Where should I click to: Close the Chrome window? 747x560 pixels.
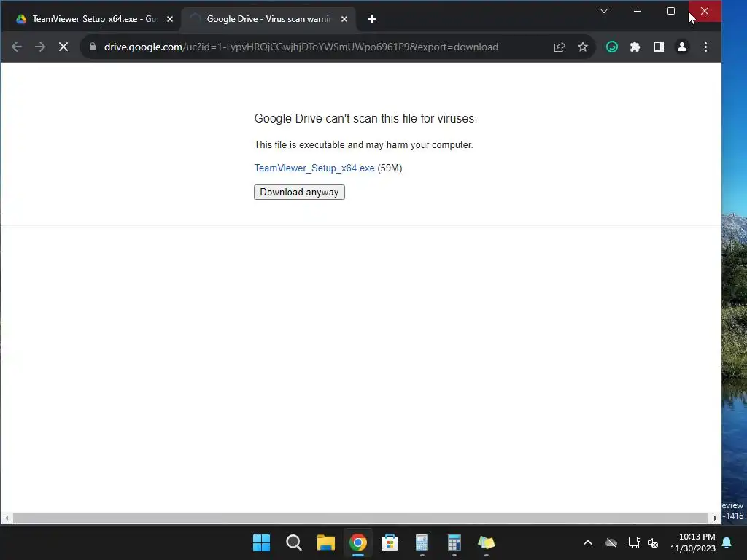[705, 11]
